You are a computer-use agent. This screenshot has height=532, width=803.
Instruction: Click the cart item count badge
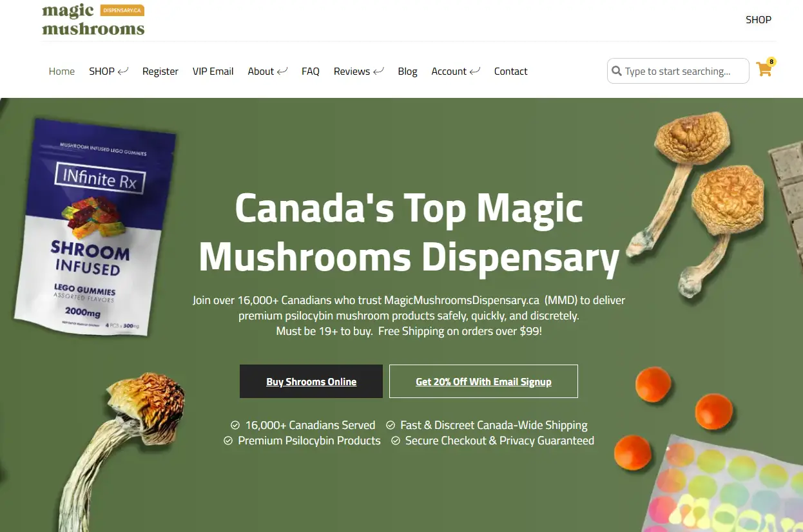pyautogui.click(x=771, y=62)
